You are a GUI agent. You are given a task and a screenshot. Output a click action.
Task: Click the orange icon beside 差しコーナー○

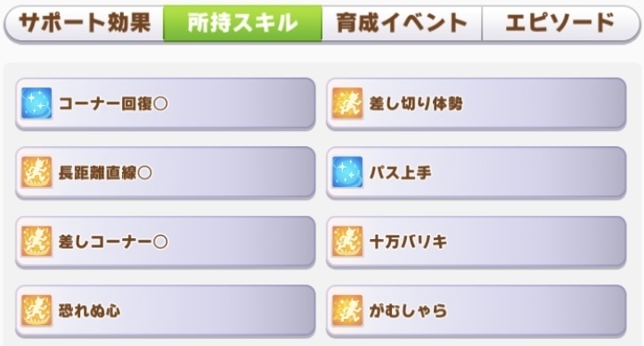coord(37,241)
